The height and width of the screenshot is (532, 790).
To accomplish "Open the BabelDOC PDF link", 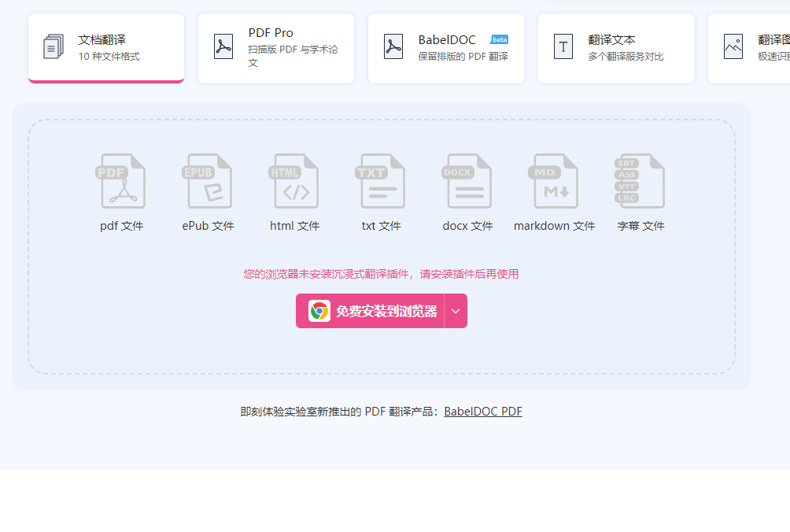I will (x=482, y=412).
